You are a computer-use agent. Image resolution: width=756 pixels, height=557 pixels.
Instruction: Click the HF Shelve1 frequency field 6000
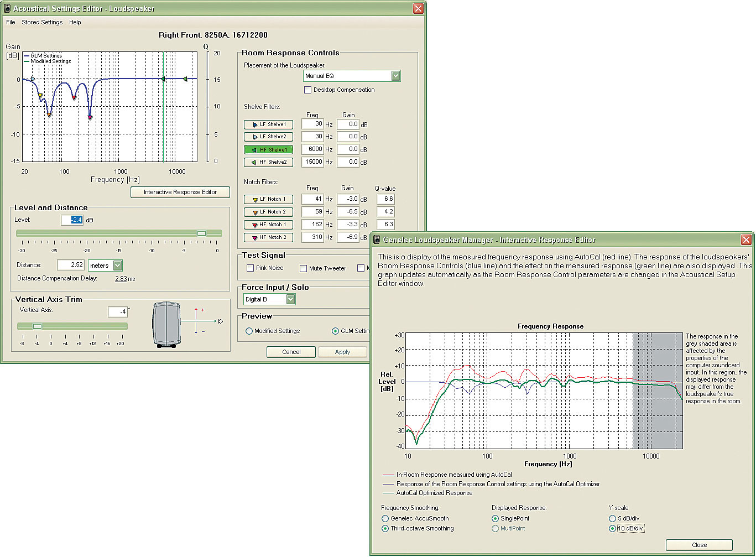(x=312, y=149)
